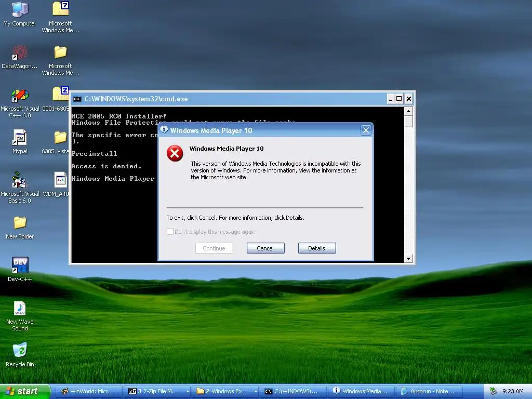The image size is (532, 399).
Task: Click the Continue button in the dialog
Action: click(x=214, y=248)
